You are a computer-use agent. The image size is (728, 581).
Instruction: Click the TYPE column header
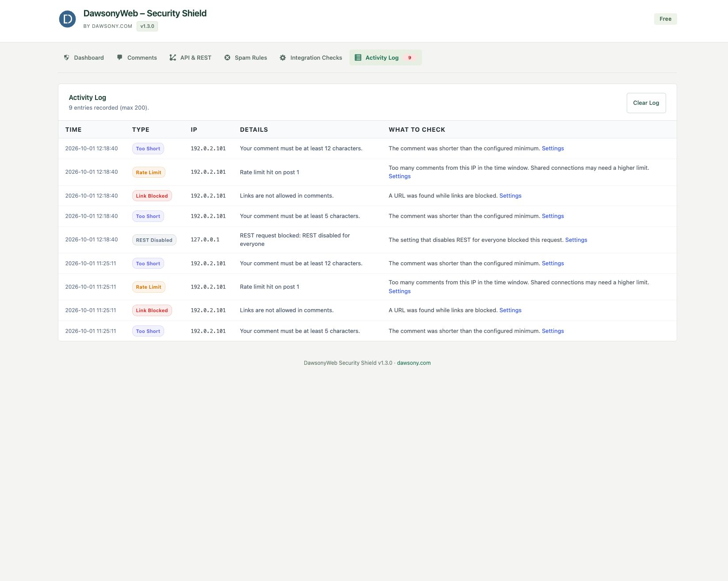tap(141, 130)
